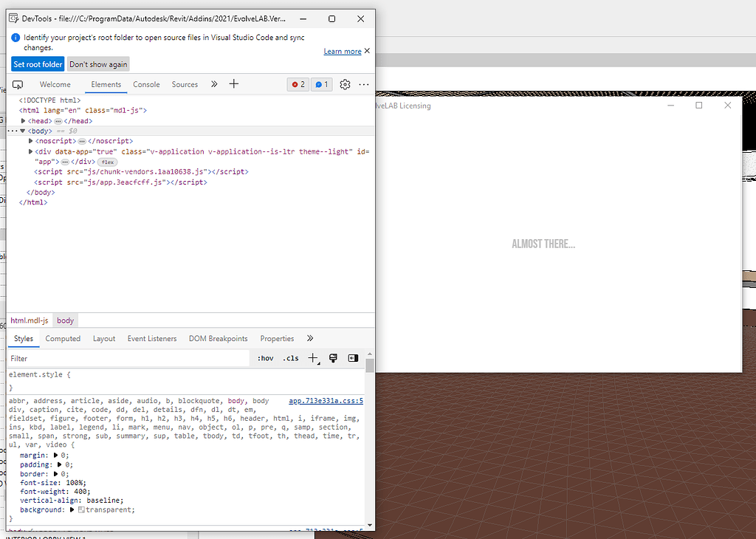The height and width of the screenshot is (539, 756).
Task: Toggle the computed styles sidebar icon
Action: 353,358
